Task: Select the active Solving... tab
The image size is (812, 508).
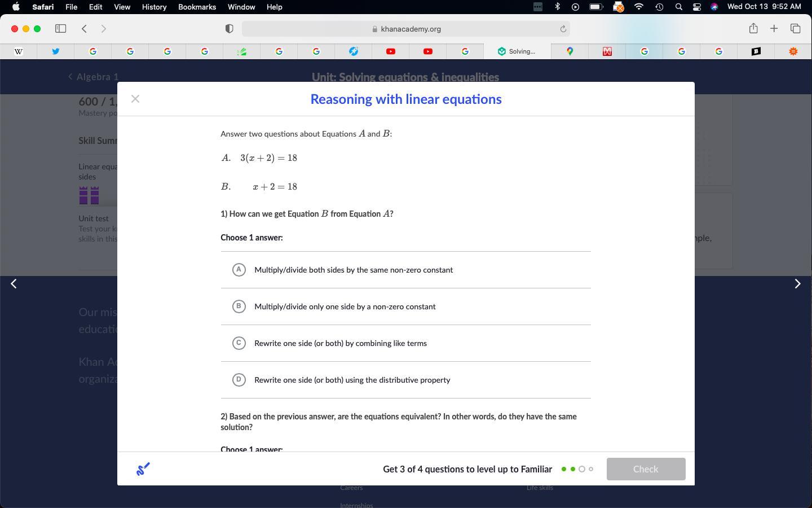Action: tap(517, 51)
